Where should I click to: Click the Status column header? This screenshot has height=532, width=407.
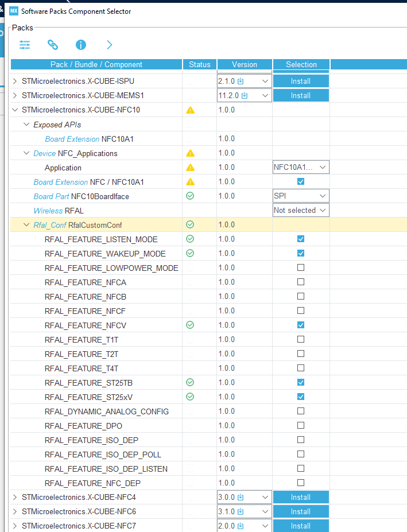pos(200,64)
